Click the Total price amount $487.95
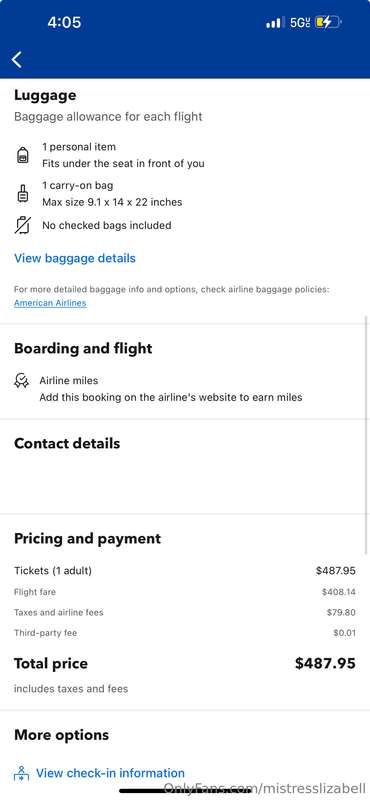Viewport: 370px width, 800px height. click(x=325, y=663)
